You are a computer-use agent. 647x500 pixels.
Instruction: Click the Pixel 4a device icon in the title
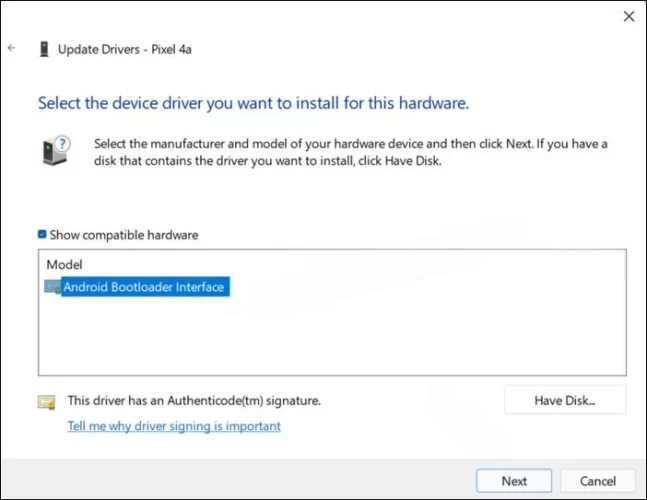click(x=44, y=48)
